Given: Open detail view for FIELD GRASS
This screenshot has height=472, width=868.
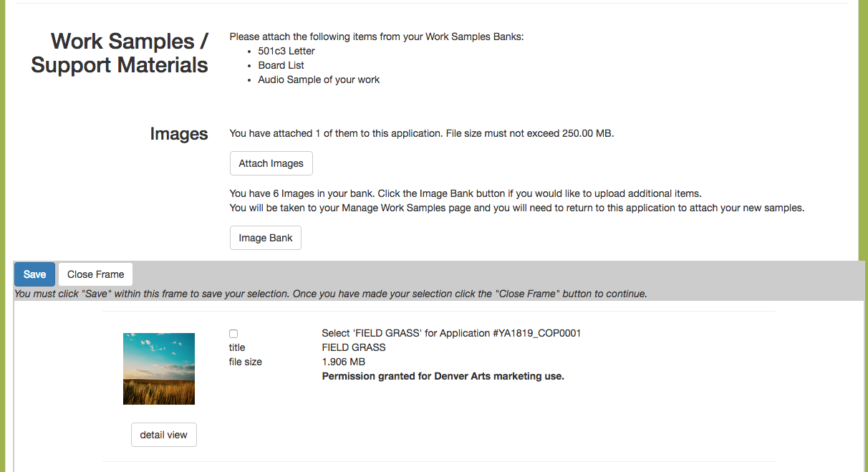Looking at the screenshot, I should point(163,435).
